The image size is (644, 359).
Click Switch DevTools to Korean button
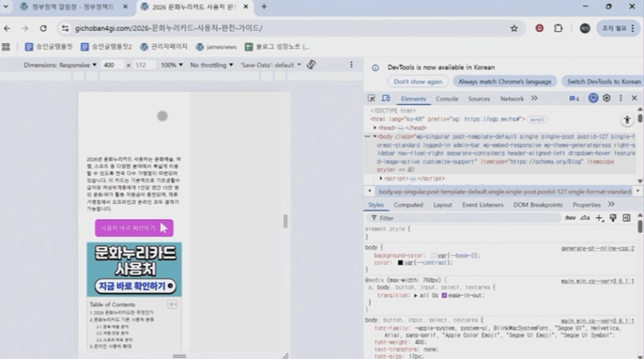[x=604, y=81]
